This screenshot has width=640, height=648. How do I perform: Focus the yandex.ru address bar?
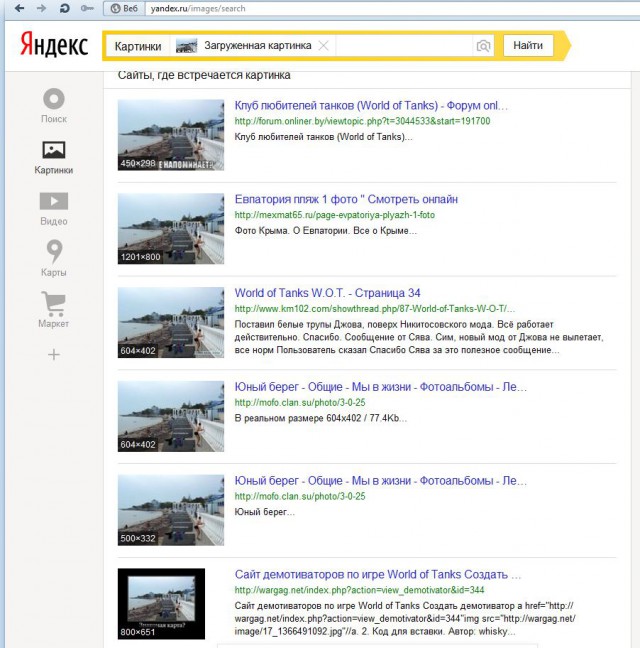(393, 8)
